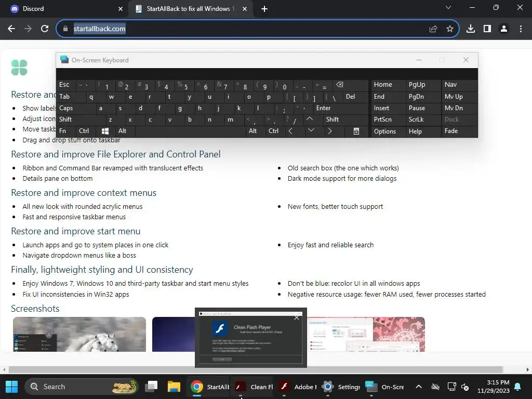Open the notification bell in the taskbar
532x399 pixels.
pos(518,387)
